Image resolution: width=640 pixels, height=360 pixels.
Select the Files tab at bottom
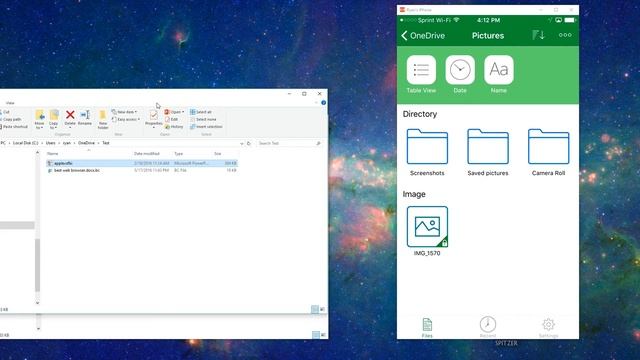(x=427, y=328)
